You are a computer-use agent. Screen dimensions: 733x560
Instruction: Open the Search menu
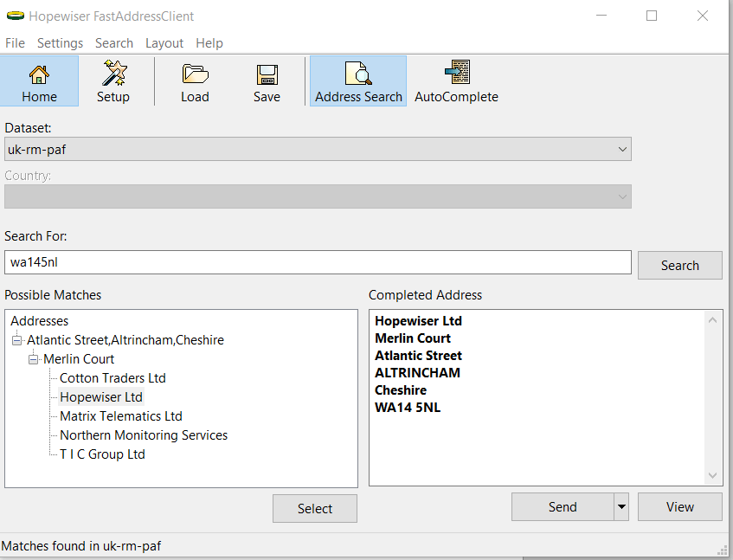(x=114, y=43)
